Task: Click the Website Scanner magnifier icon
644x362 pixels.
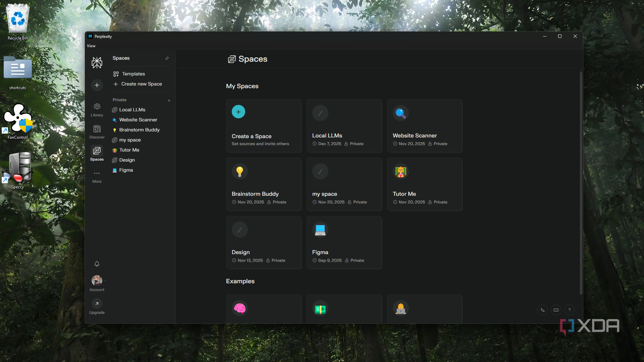Action: 400,113
